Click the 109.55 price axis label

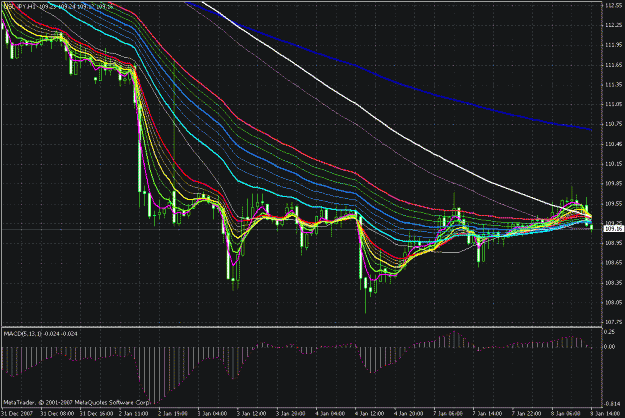click(x=614, y=204)
